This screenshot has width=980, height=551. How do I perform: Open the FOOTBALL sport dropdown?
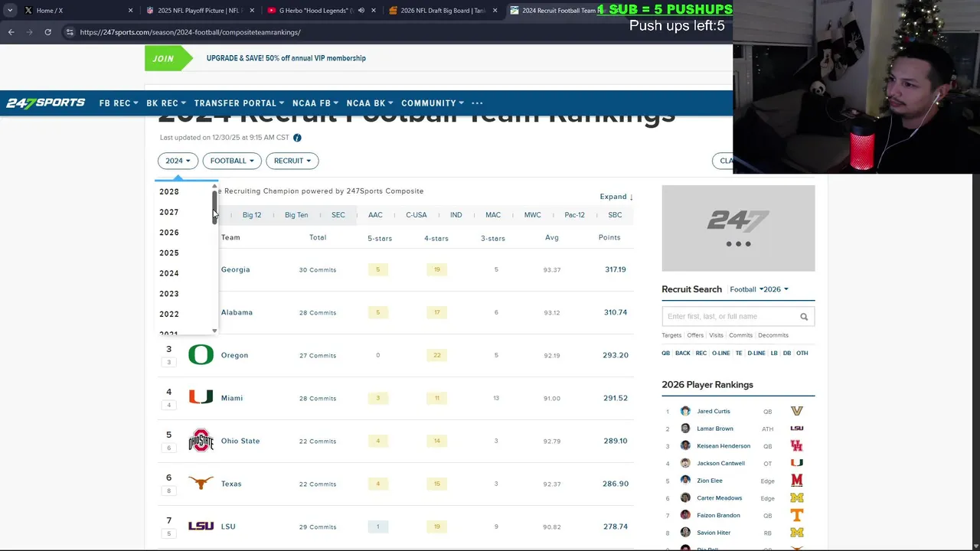(x=232, y=161)
